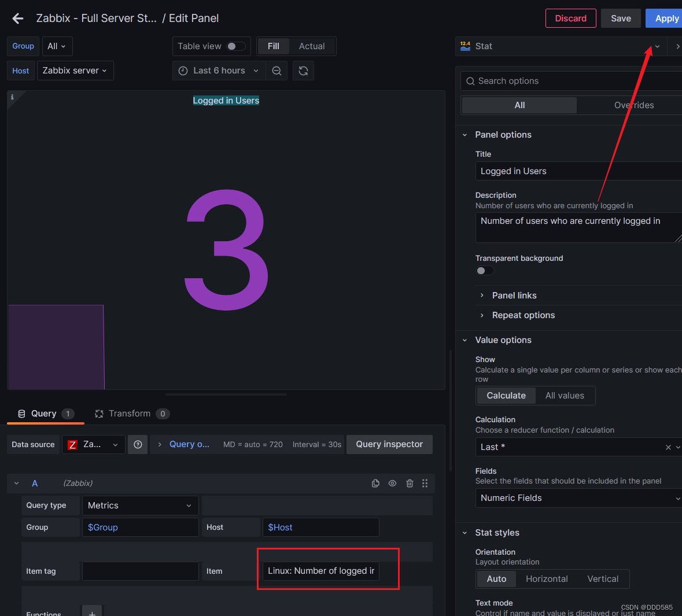Open the Group All dropdown
This screenshot has width=682, height=616.
point(57,46)
